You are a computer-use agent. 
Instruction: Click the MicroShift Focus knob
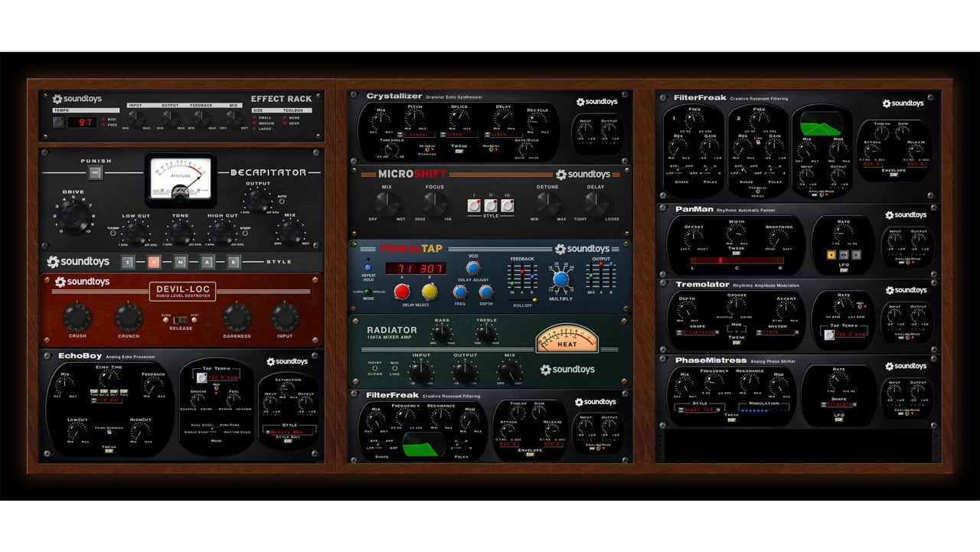tap(435, 203)
